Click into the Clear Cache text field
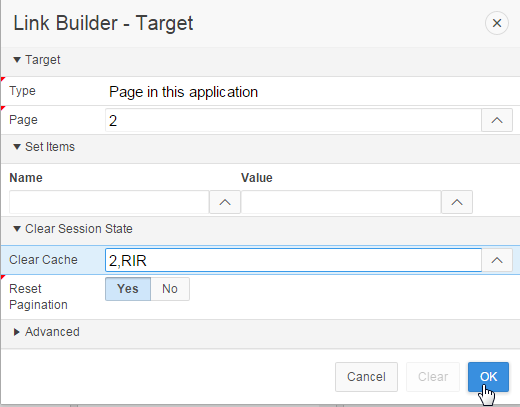This screenshot has width=520, height=407. tap(293, 260)
